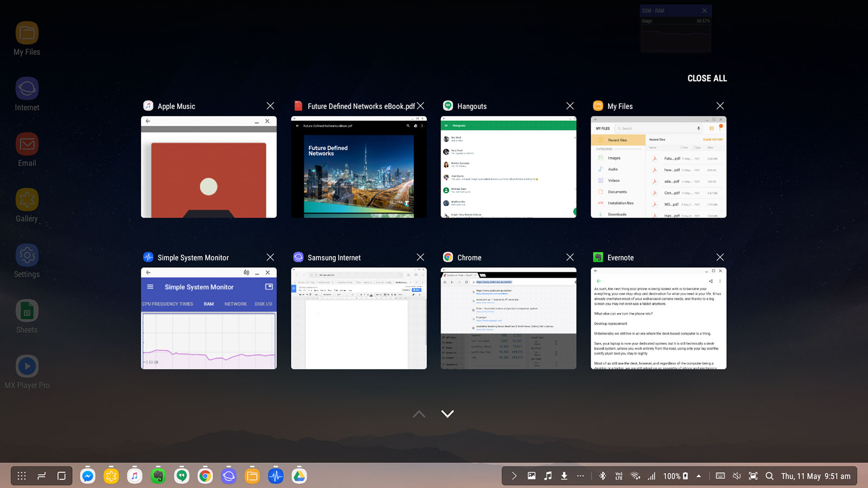Open the downloads notification icon
The width and height of the screenshot is (868, 488).
click(x=564, y=476)
